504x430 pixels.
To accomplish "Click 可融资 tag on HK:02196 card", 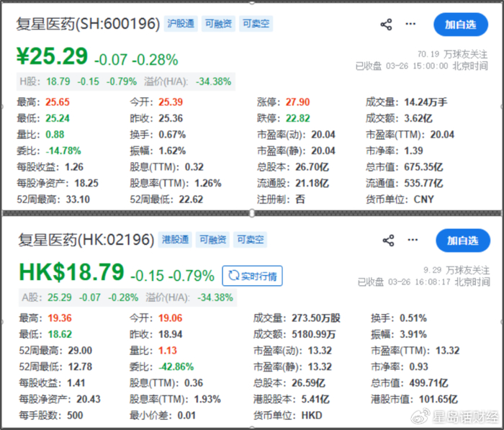I will click(x=212, y=240).
